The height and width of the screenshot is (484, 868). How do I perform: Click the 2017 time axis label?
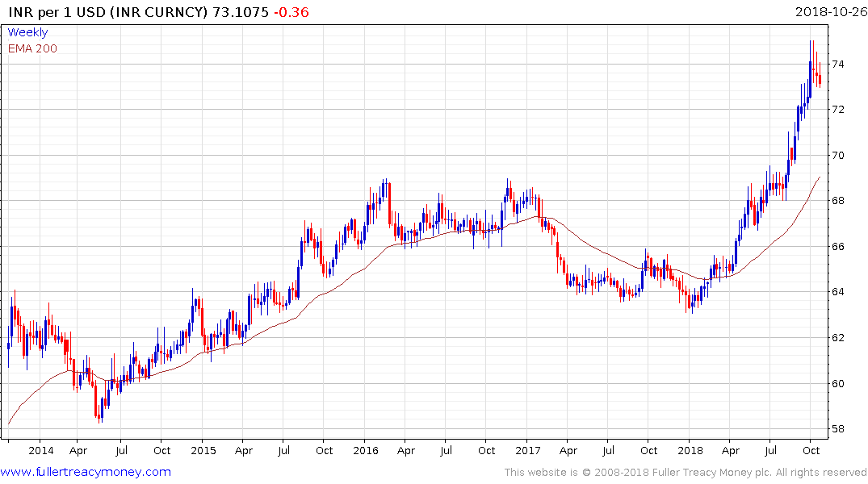point(527,451)
